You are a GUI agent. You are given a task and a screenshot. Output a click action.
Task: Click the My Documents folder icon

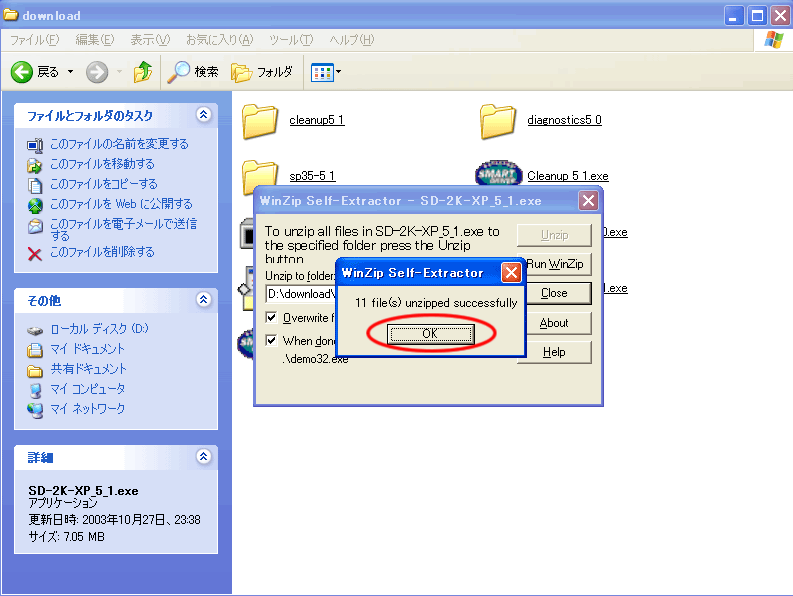[x=35, y=350]
